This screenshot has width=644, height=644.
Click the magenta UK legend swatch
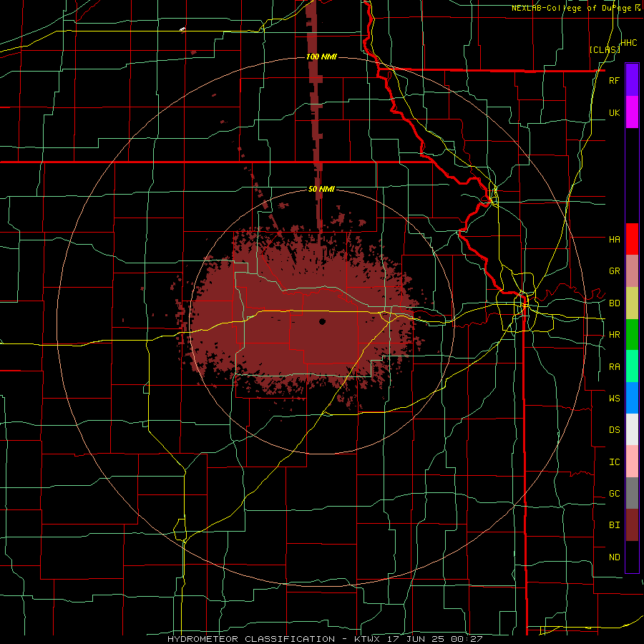[x=632, y=112]
